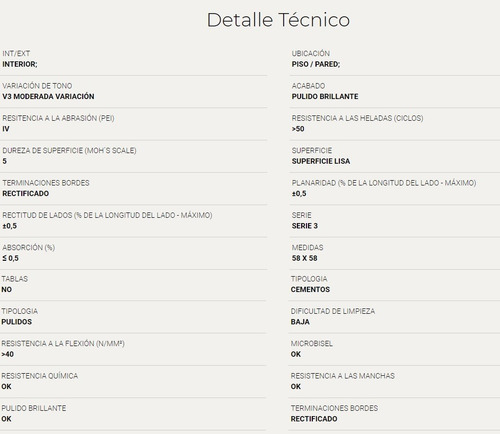Select the SERIE 3 value
The image size is (500, 434).
pos(305,226)
